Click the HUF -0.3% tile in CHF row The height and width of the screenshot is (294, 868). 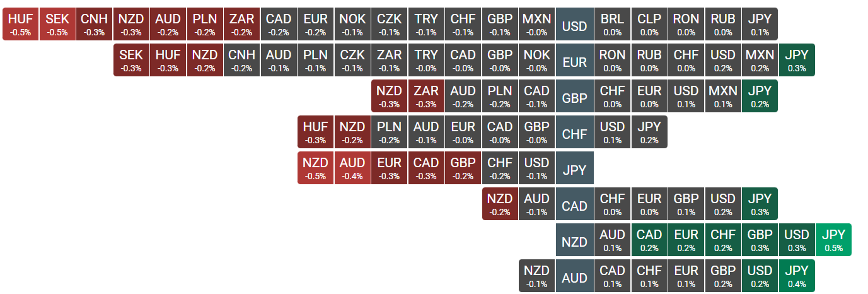[x=315, y=132]
